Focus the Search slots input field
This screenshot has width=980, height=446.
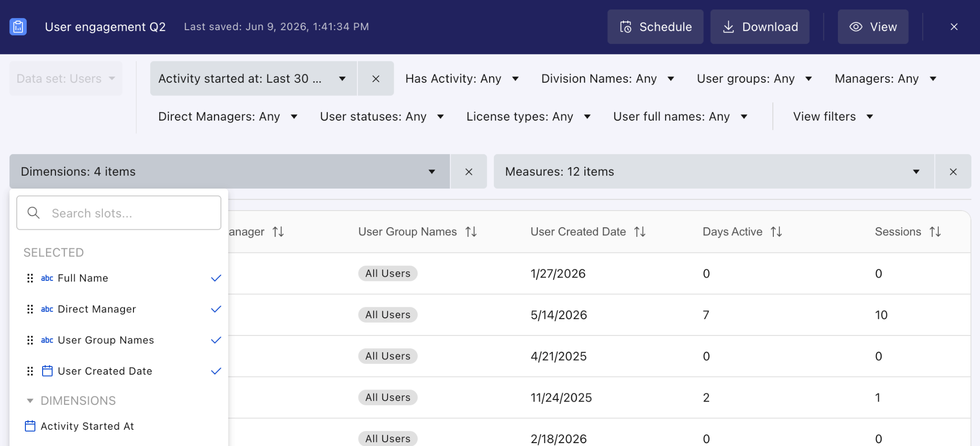[119, 213]
